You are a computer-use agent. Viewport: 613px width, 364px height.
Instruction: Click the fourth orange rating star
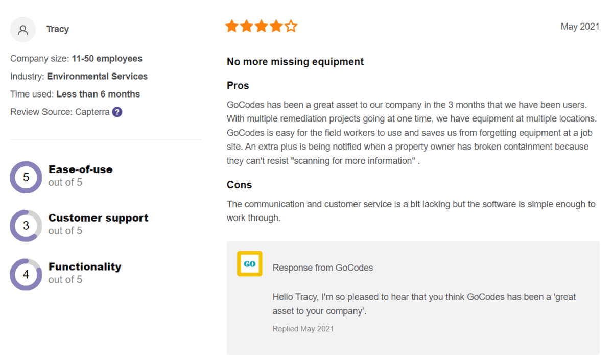(x=276, y=26)
